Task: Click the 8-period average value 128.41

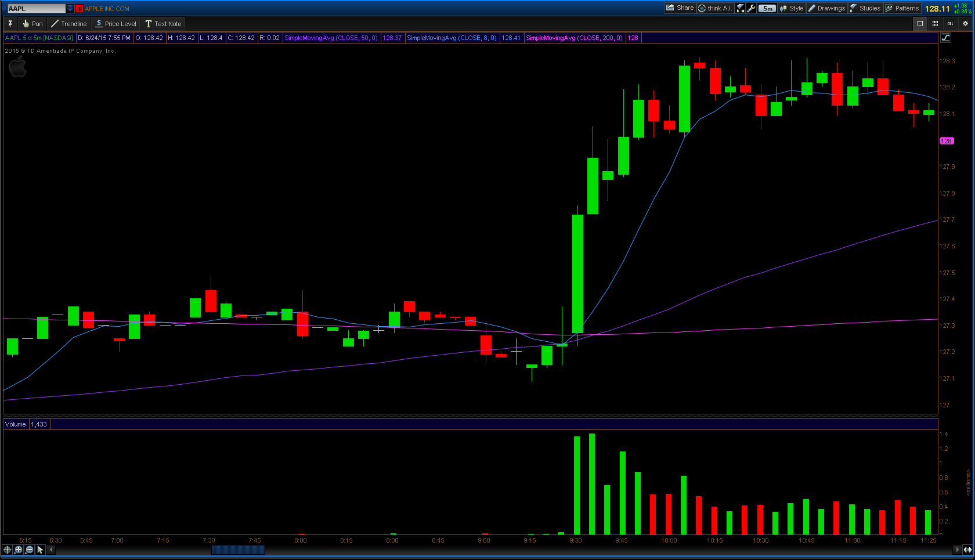Action: tap(511, 38)
